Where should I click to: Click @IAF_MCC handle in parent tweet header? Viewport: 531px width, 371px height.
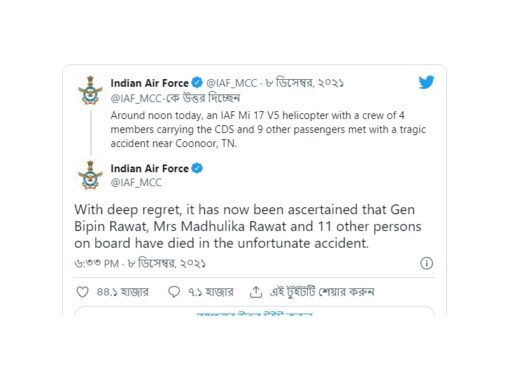232,83
